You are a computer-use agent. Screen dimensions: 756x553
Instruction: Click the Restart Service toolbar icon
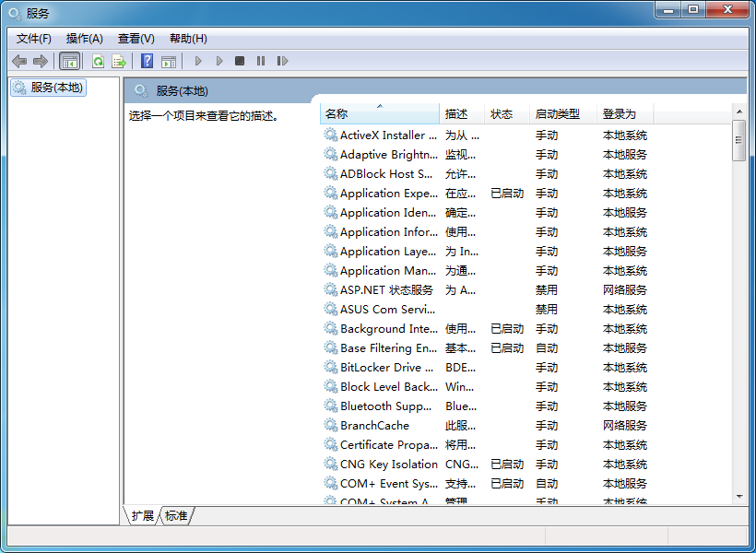(x=282, y=61)
